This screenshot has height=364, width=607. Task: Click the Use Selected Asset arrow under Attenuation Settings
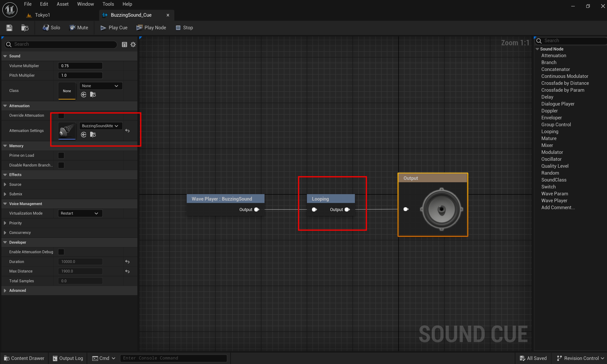coord(83,134)
